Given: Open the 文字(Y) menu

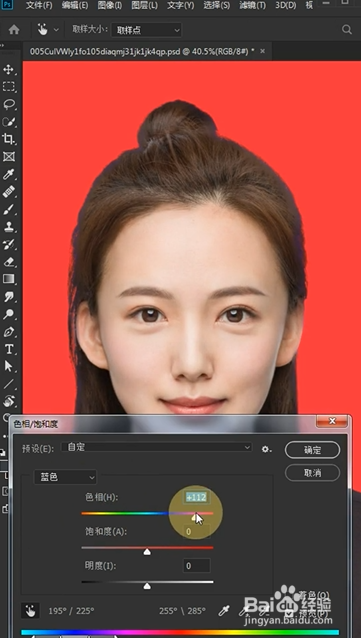Looking at the screenshot, I should point(181,6).
